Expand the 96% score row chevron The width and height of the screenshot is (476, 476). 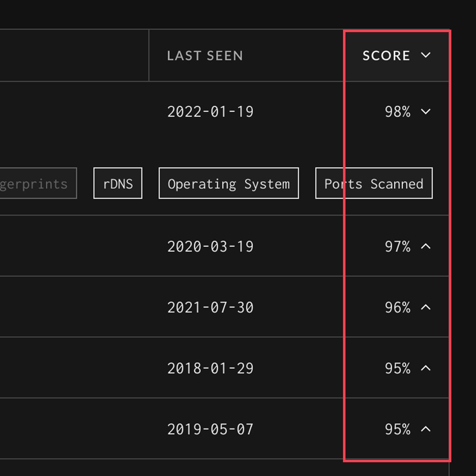pos(426,307)
